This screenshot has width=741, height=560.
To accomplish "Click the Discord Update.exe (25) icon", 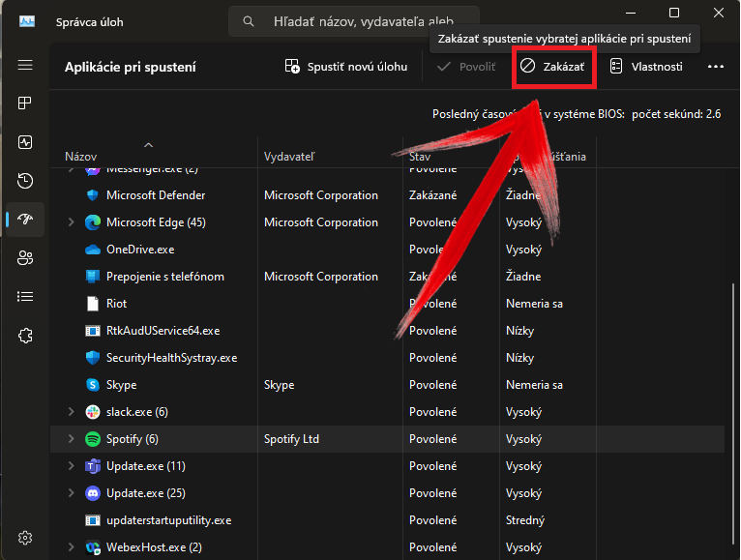I will (x=93, y=493).
